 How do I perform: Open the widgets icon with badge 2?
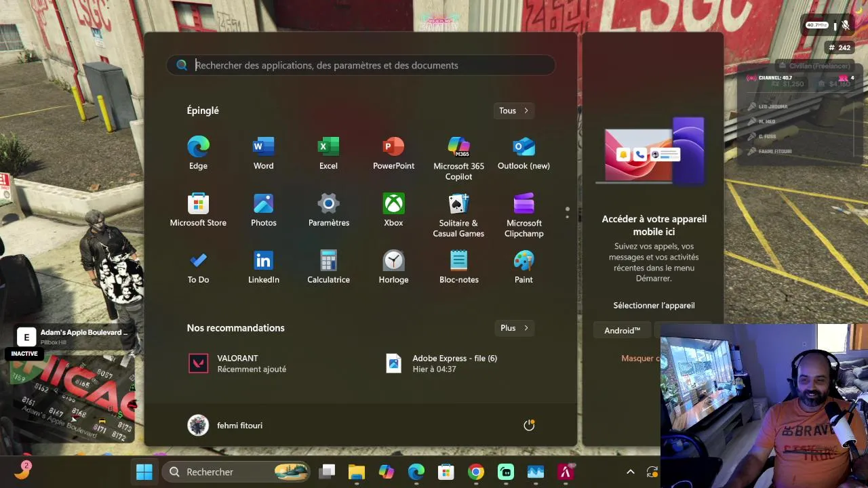pos(22,470)
